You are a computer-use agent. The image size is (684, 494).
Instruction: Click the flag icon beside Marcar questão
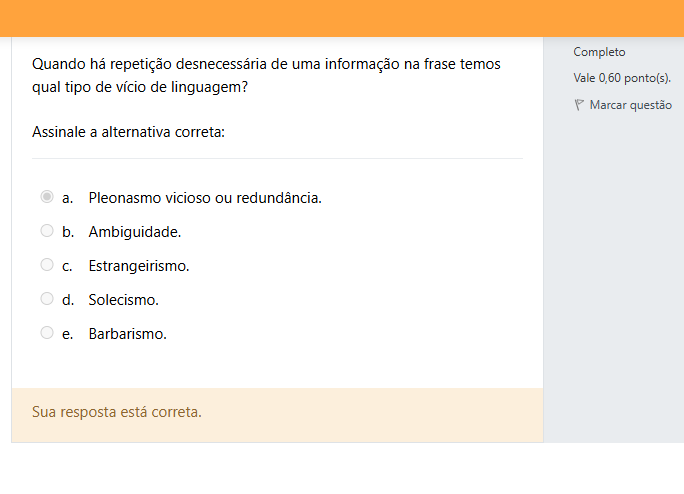click(x=579, y=105)
